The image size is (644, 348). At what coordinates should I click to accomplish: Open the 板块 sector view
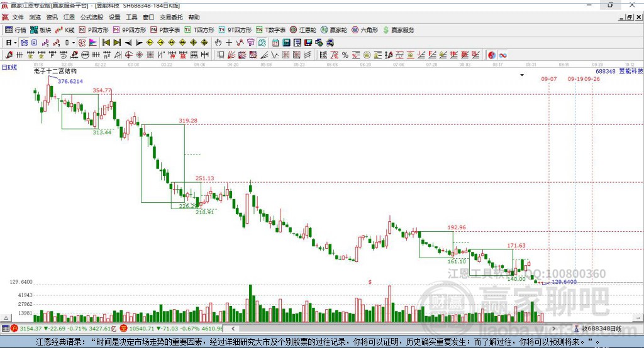pyautogui.click(x=41, y=30)
